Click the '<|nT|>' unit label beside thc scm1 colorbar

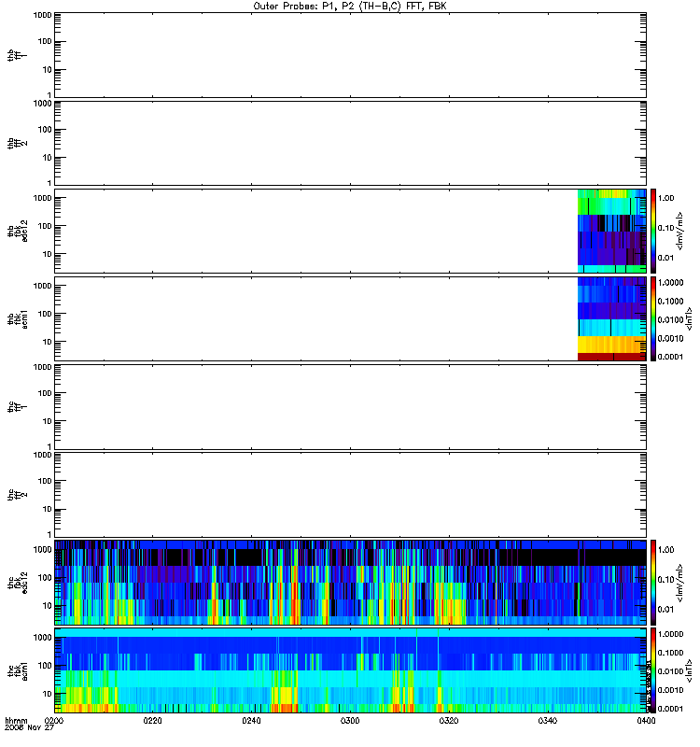tap(689, 670)
